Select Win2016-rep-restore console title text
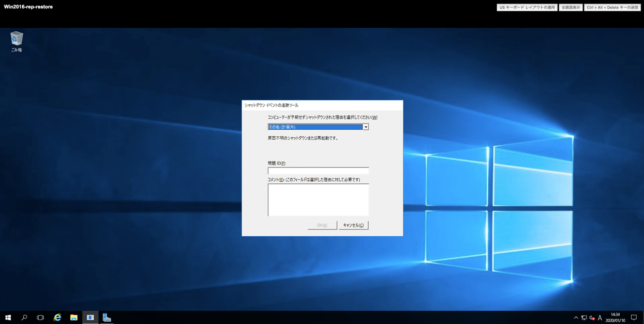 tap(28, 7)
